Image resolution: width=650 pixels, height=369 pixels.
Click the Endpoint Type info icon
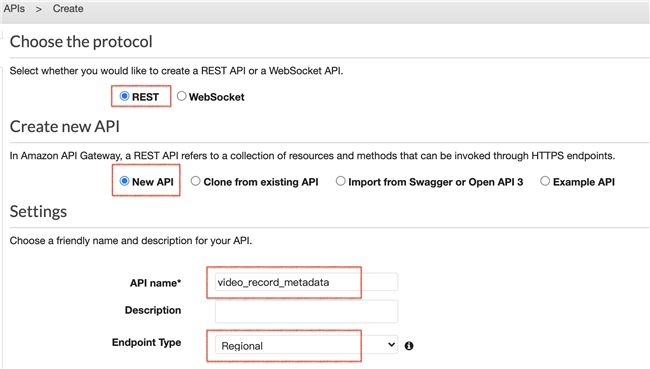tap(409, 345)
